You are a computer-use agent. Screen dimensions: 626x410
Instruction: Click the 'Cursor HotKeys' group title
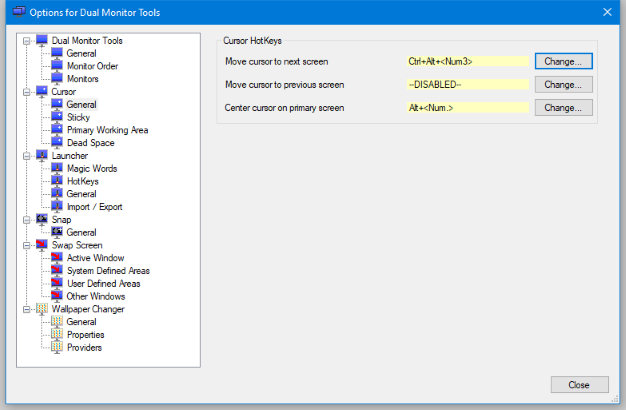252,40
